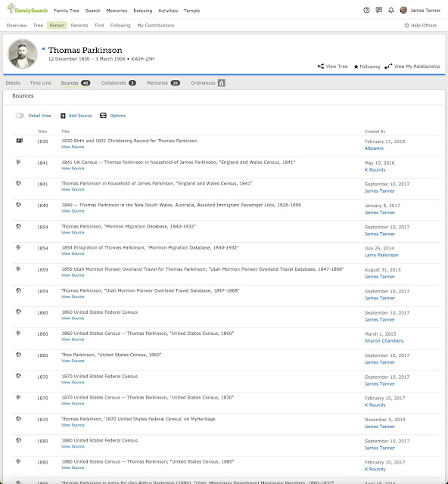Click James Tanner profile avatar
This screenshot has width=448, height=484.
coord(403,10)
